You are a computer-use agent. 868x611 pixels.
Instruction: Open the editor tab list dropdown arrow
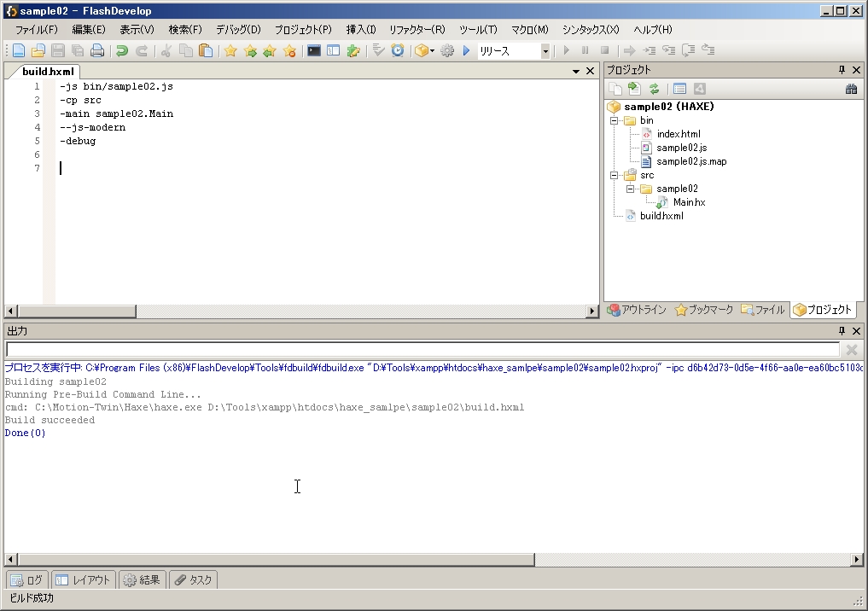coord(576,72)
